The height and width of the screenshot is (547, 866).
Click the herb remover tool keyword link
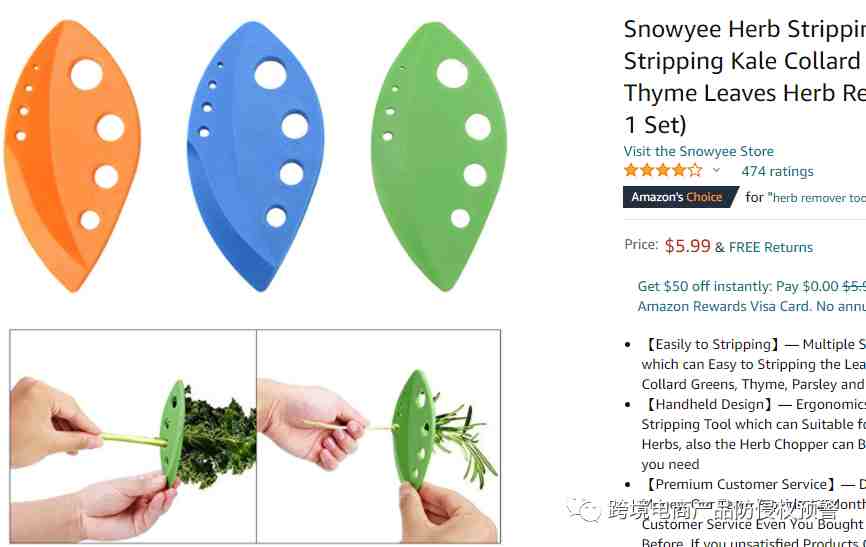tap(817, 198)
